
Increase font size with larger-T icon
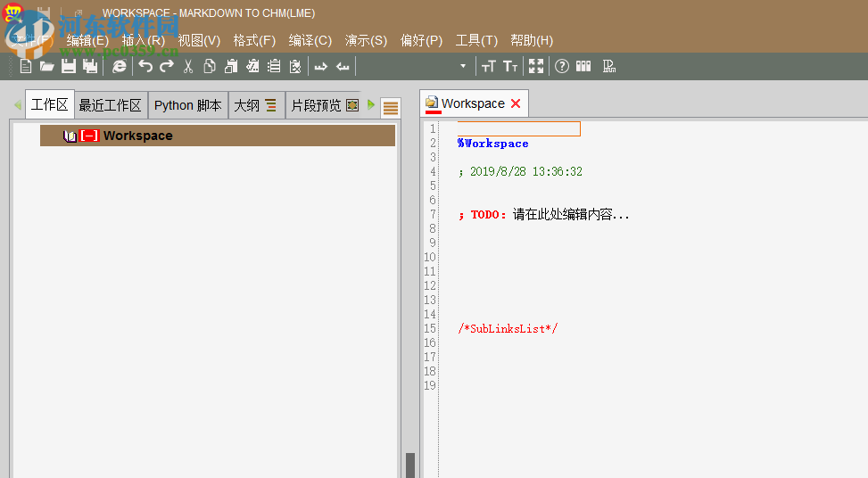coord(488,66)
